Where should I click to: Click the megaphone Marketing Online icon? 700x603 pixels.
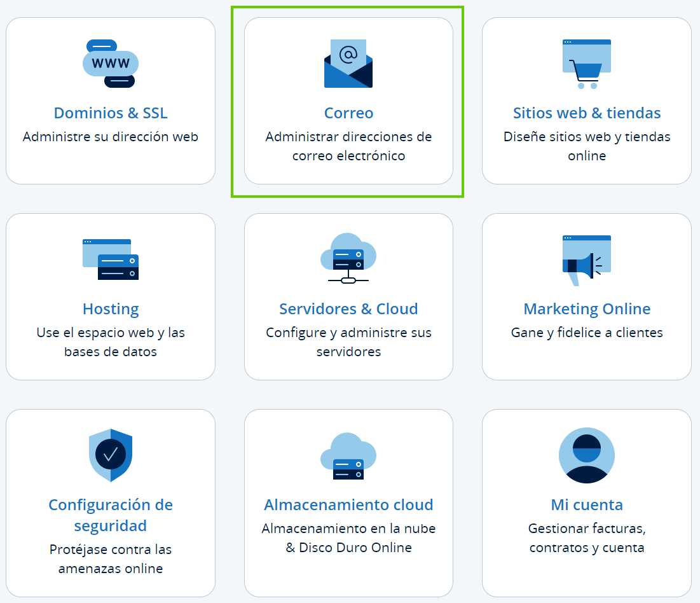tap(587, 260)
